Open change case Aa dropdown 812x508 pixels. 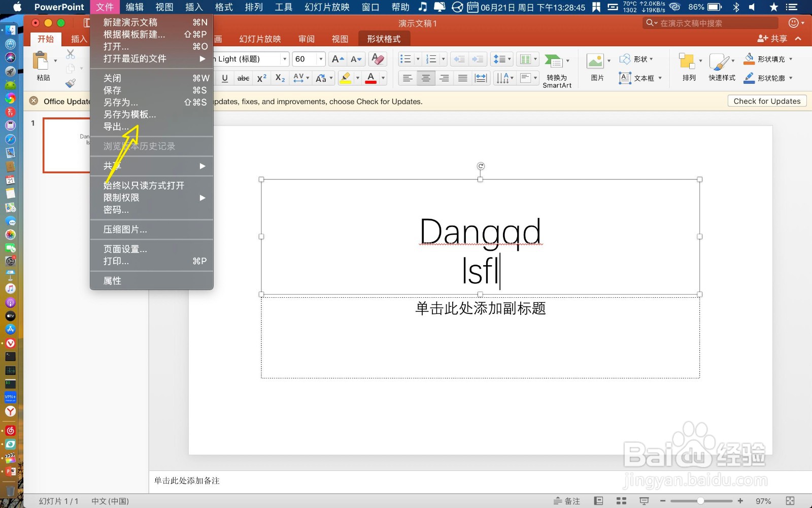coord(324,78)
